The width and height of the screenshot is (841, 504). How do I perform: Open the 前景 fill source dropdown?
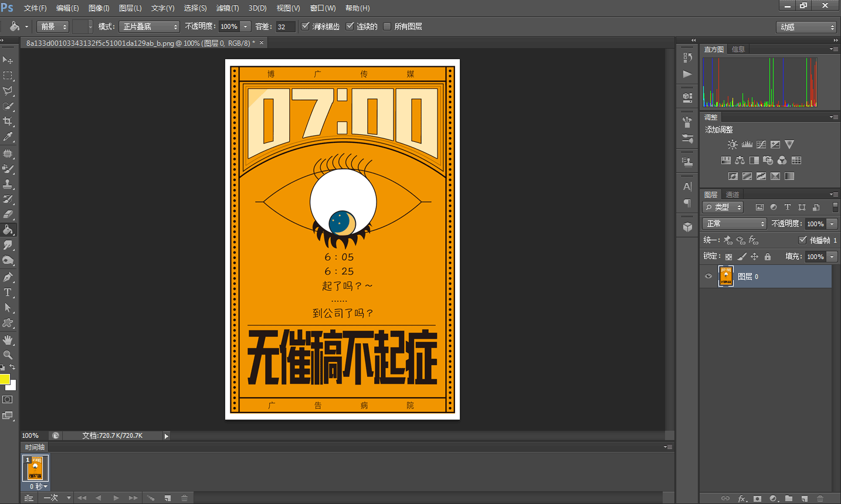53,26
